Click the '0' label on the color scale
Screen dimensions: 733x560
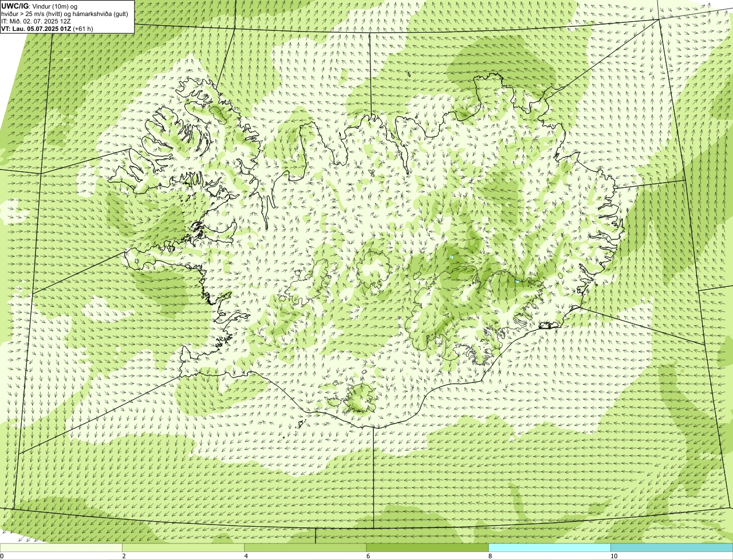tap(2, 556)
